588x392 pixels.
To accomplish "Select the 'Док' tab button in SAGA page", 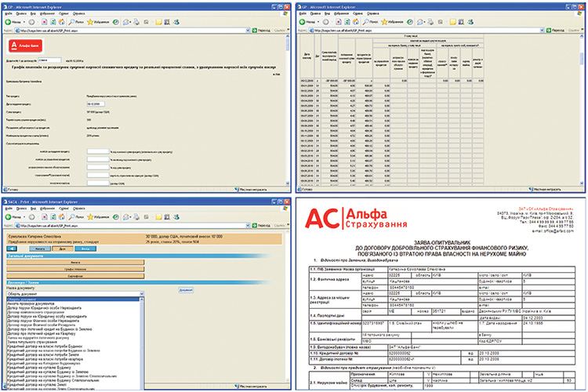I will pos(62,249).
